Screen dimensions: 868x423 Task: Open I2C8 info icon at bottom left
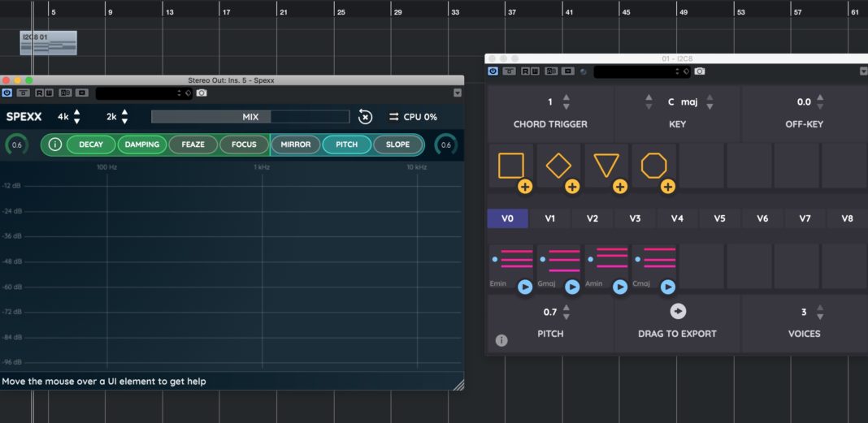501,340
